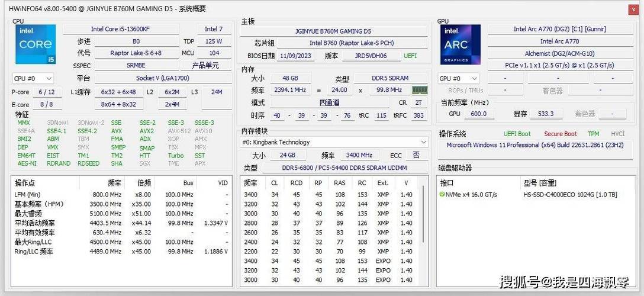This screenshot has width=644, height=296.
Task: Click the 2800 MHz XMP timing row
Action: pos(329,223)
